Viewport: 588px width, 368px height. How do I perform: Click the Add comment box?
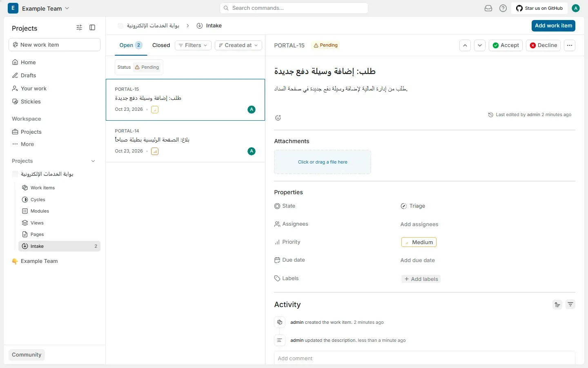tap(425, 358)
